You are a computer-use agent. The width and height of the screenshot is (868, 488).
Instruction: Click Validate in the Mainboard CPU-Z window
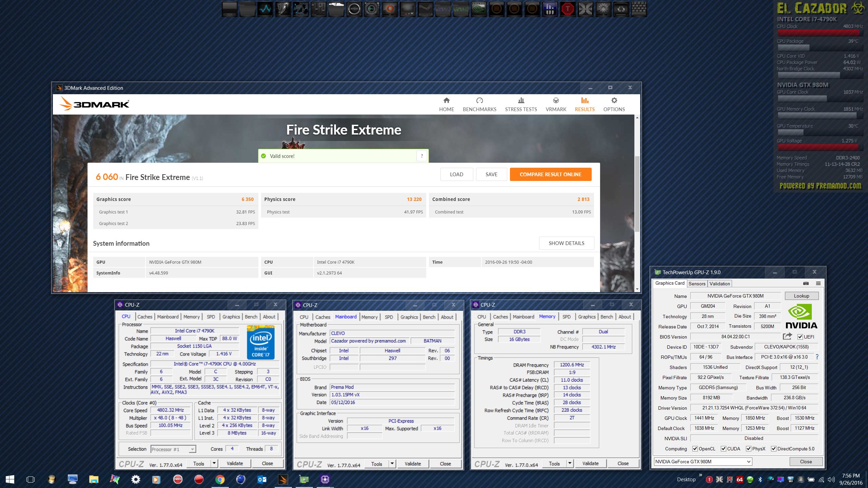[x=413, y=464]
